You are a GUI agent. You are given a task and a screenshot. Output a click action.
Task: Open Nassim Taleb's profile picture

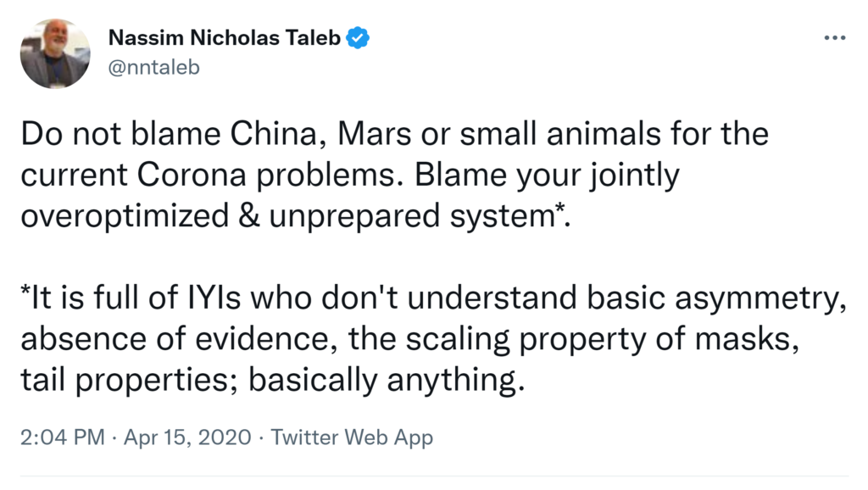point(54,53)
